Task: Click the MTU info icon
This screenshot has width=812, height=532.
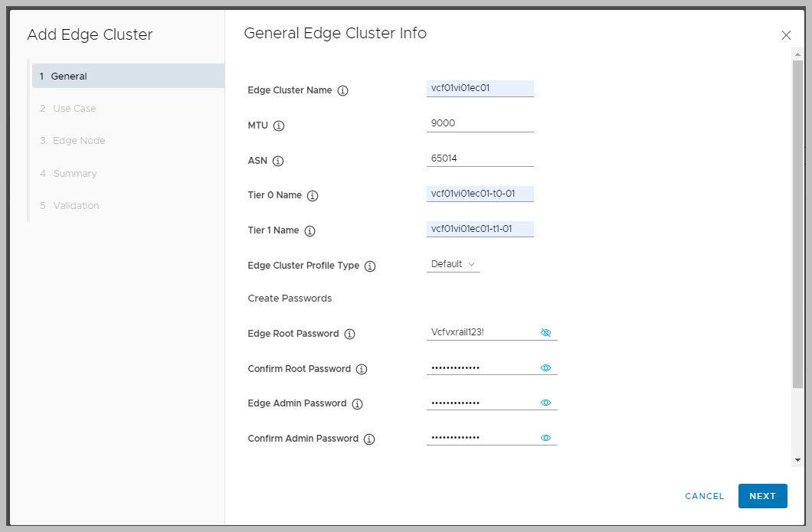Action: click(279, 126)
